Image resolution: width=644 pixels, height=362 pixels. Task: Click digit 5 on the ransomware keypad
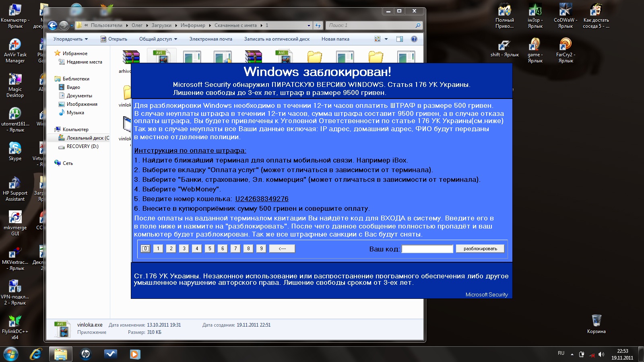pos(210,249)
